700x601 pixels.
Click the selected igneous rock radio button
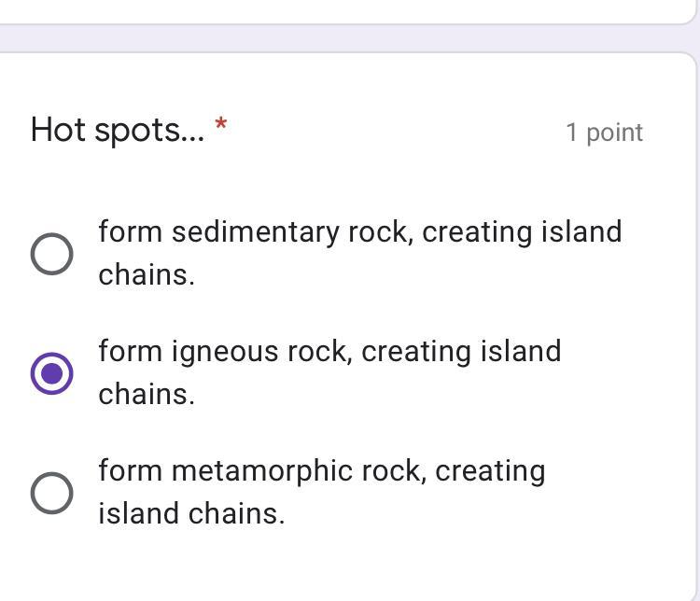[52, 373]
